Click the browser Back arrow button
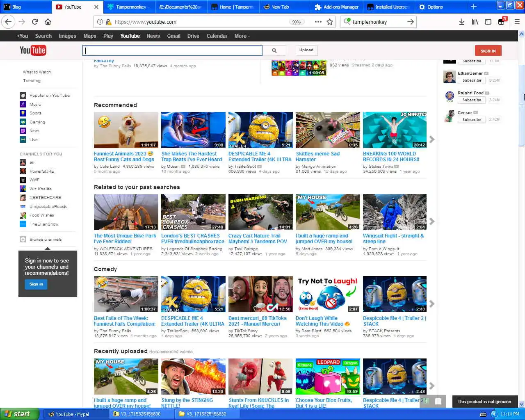This screenshot has width=525, height=420. point(8,22)
